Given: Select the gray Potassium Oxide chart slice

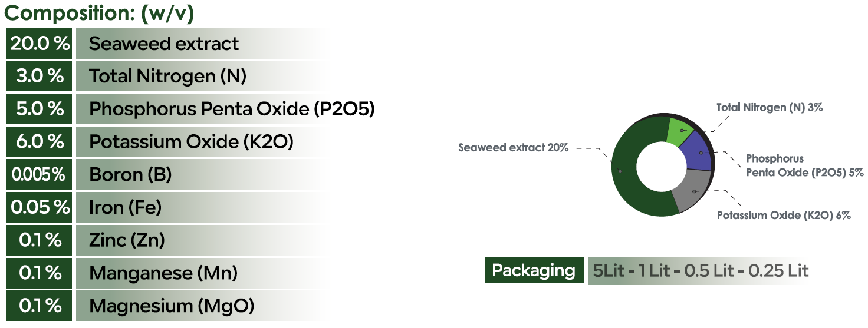Looking at the screenshot, I should 691,191.
